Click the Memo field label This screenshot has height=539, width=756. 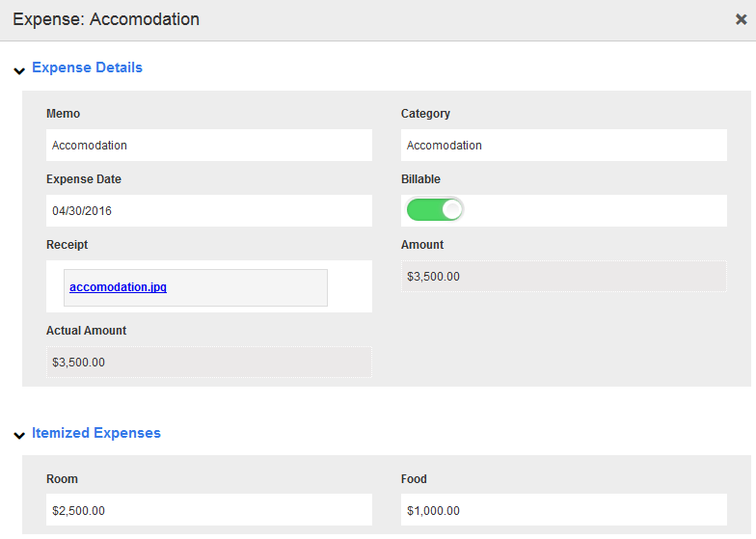coord(64,114)
